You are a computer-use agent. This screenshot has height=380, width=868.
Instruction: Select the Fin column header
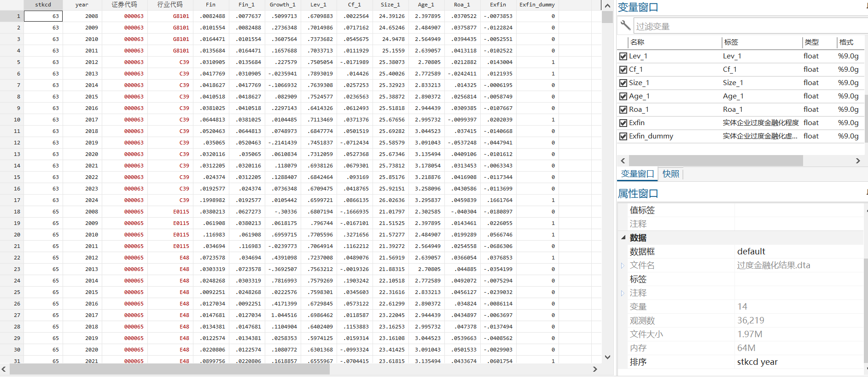click(x=210, y=5)
